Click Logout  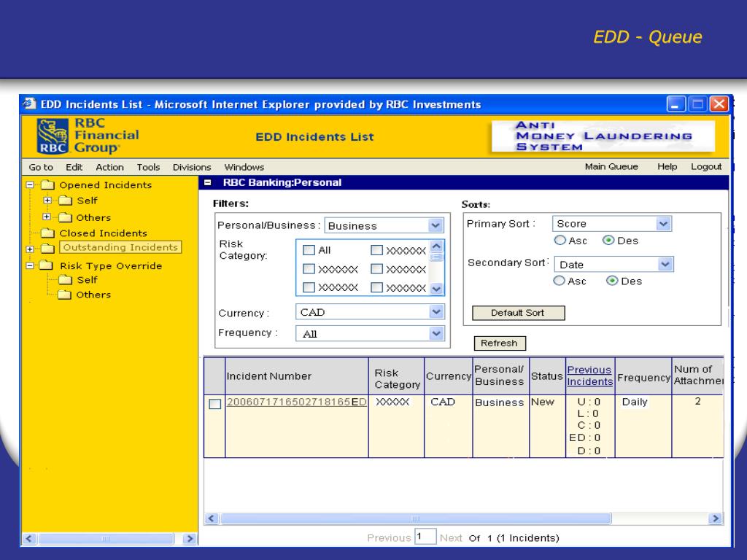706,166
